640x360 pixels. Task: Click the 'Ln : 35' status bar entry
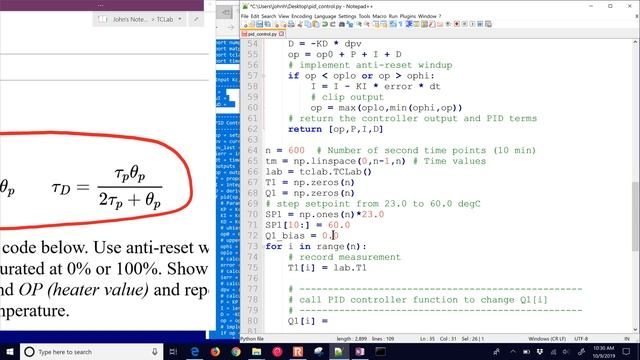click(427, 339)
